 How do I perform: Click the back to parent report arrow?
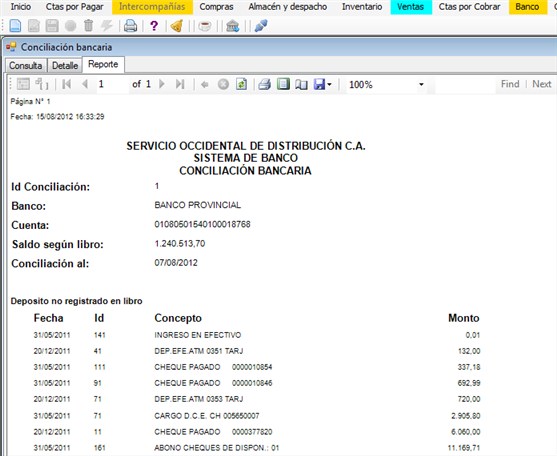[205, 85]
